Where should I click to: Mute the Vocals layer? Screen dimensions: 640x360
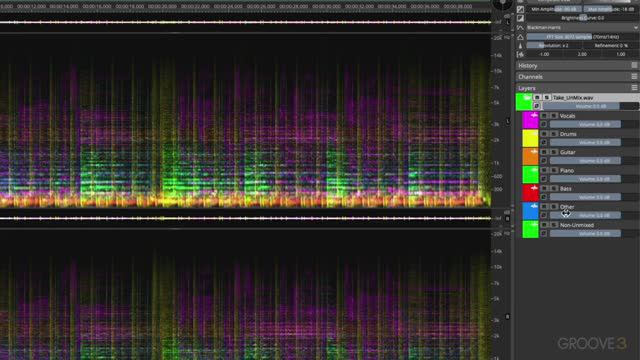[x=544, y=116]
